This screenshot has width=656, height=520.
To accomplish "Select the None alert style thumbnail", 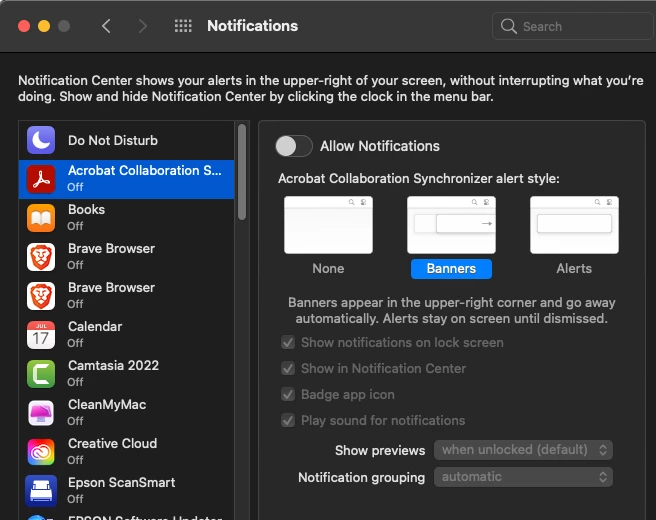I will click(x=328, y=225).
